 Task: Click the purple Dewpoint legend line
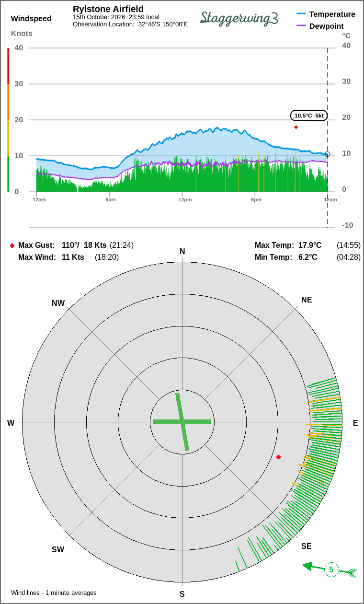[x=301, y=26]
